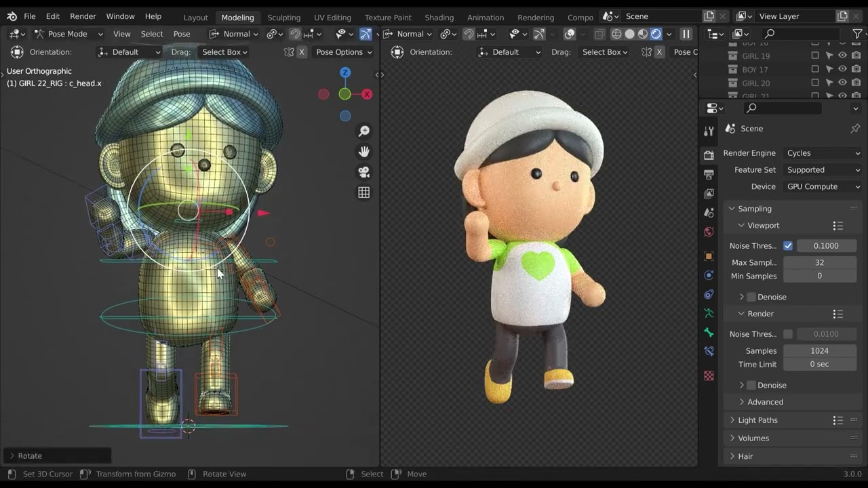Open the Object properties tab icon

[x=709, y=256]
